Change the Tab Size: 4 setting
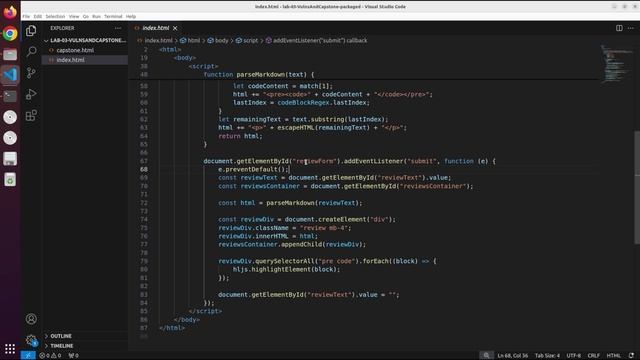640x360 pixels. pos(547,356)
